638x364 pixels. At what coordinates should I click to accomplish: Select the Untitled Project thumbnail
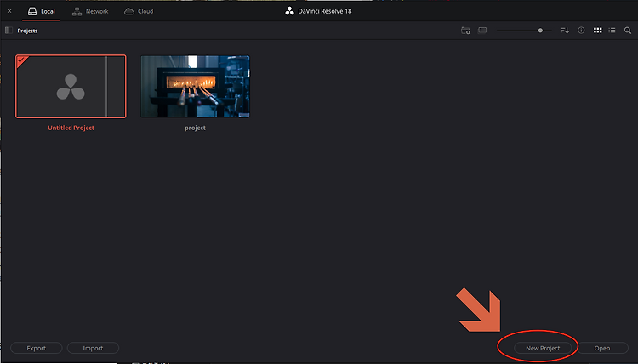(71, 87)
